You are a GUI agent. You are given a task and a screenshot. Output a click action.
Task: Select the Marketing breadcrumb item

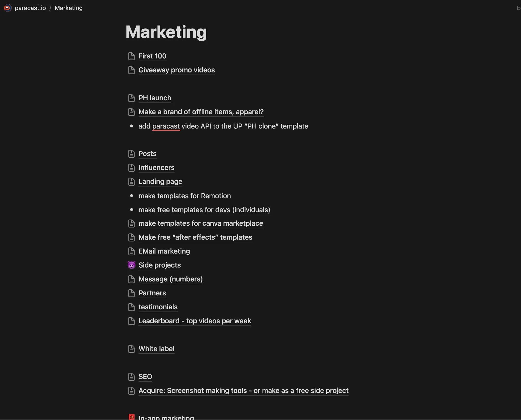(x=68, y=8)
